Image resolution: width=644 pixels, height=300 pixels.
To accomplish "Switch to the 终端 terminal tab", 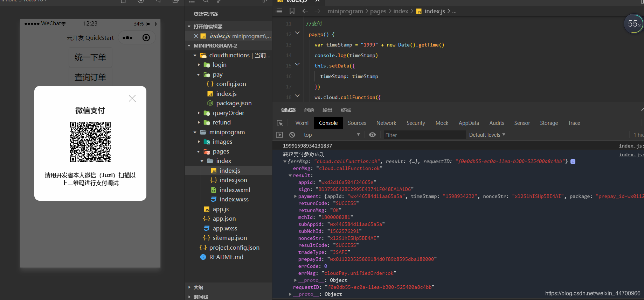I will pos(346,110).
